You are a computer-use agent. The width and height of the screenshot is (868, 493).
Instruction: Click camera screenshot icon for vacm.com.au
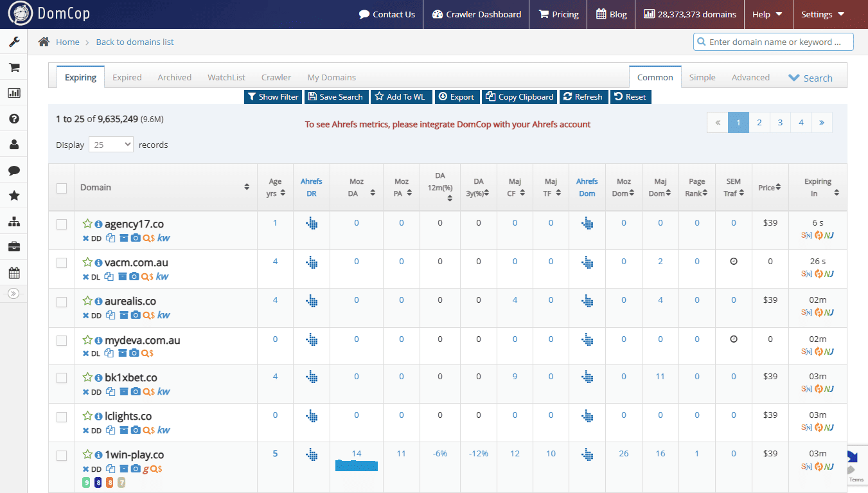point(134,276)
